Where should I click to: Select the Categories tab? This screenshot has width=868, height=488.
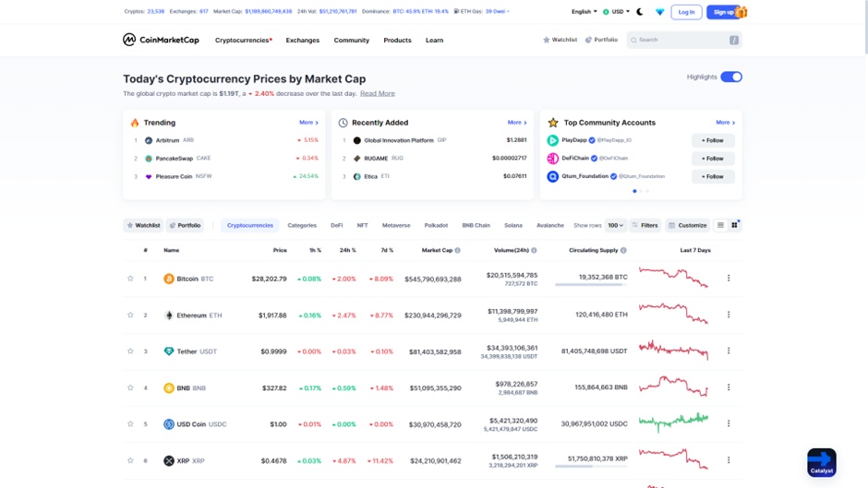pyautogui.click(x=302, y=225)
